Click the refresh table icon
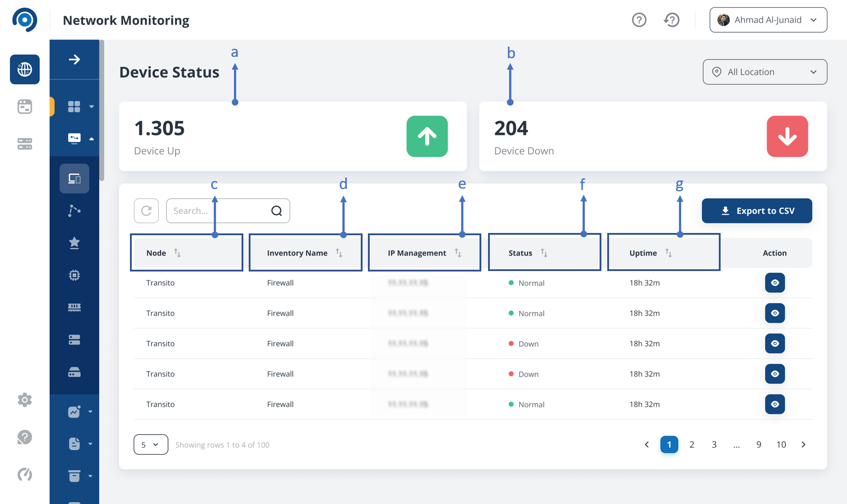847x504 pixels. [x=146, y=211]
